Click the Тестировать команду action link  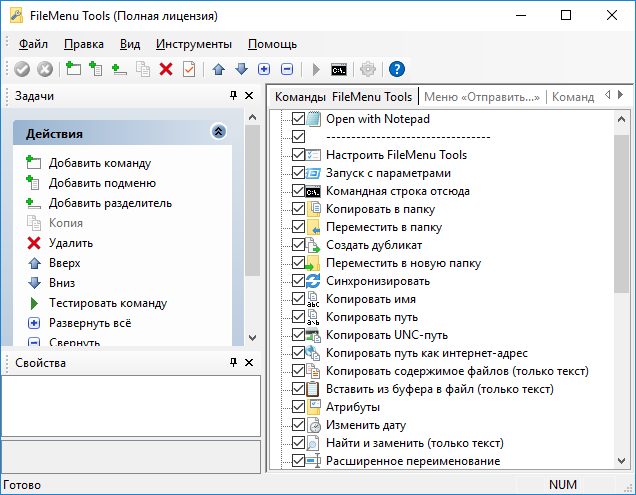click(107, 303)
